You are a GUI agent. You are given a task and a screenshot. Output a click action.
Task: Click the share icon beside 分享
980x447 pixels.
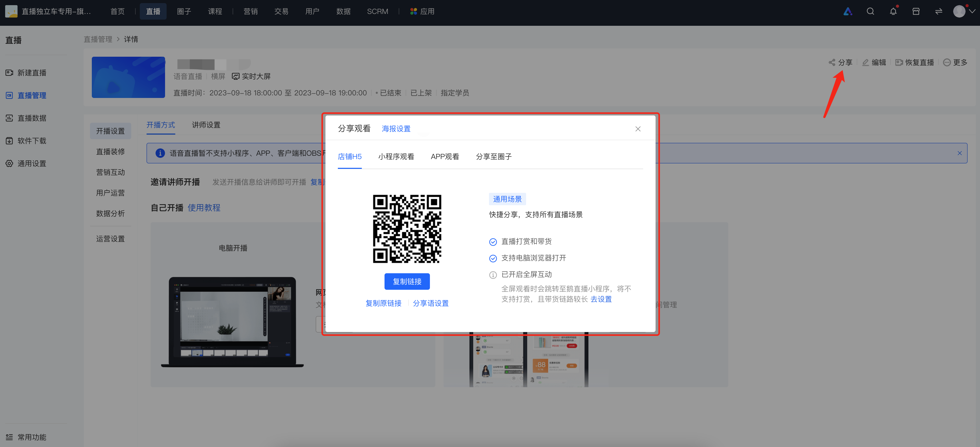pos(832,62)
